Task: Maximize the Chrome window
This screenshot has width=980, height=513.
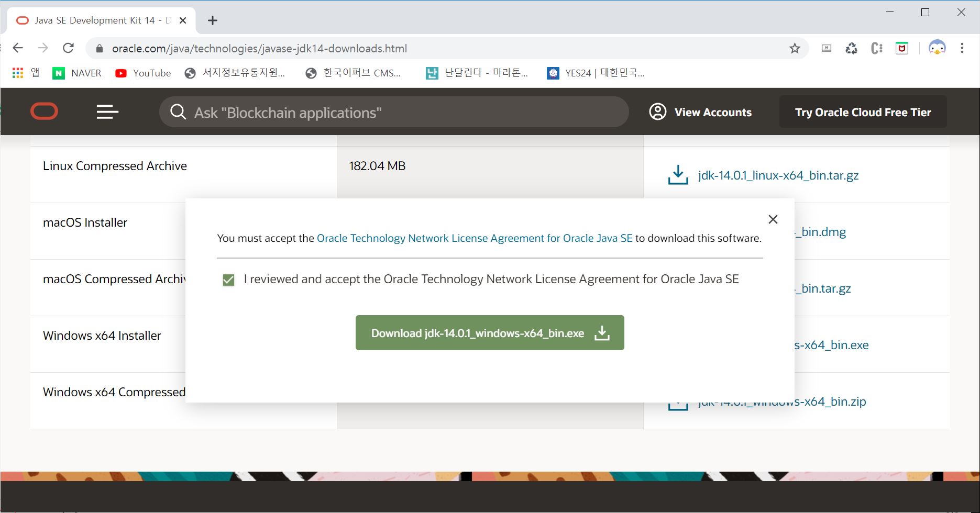Action: pyautogui.click(x=925, y=12)
